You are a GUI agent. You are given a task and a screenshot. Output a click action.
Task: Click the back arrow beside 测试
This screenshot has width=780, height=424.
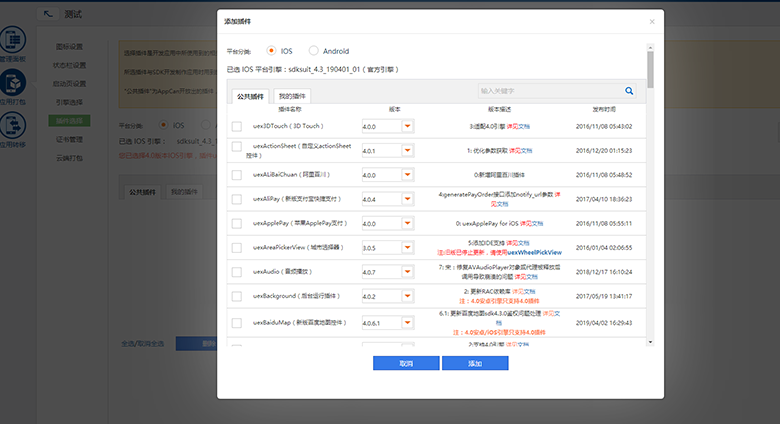(48, 14)
